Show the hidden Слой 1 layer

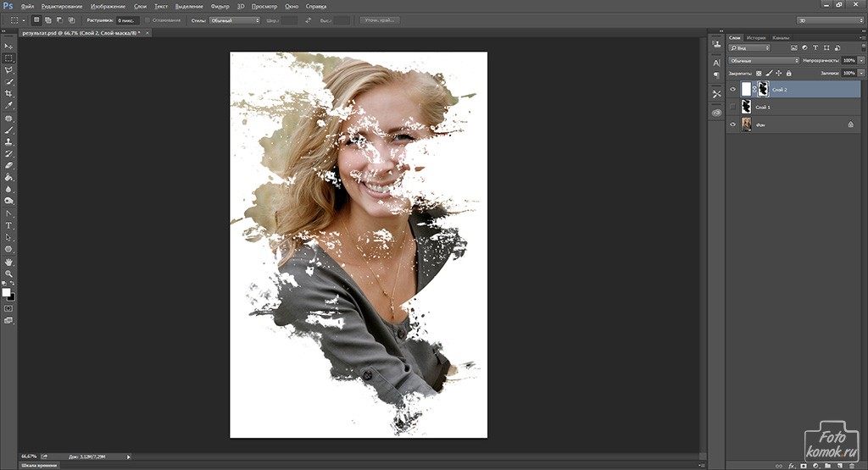(x=732, y=107)
